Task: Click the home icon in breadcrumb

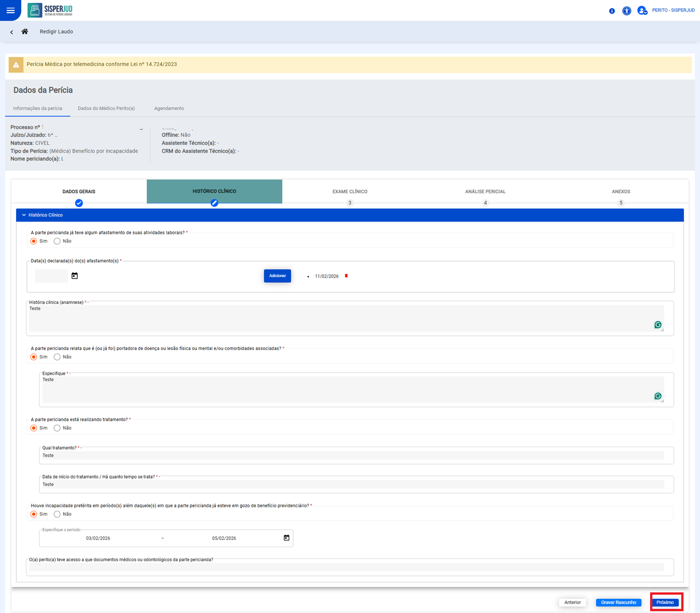Action: 25,32
